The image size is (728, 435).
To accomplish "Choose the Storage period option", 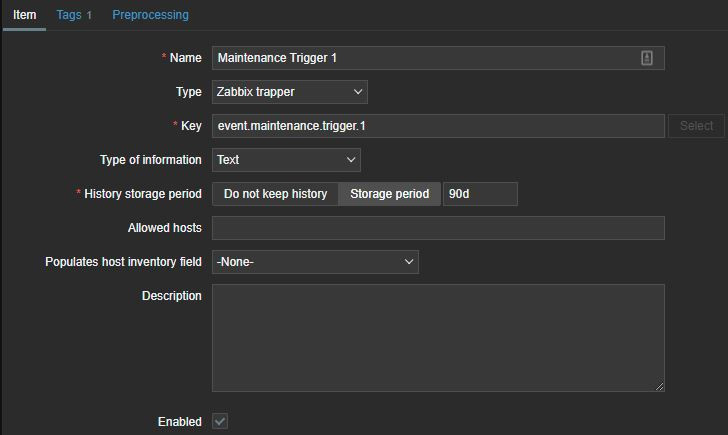I will pos(389,194).
